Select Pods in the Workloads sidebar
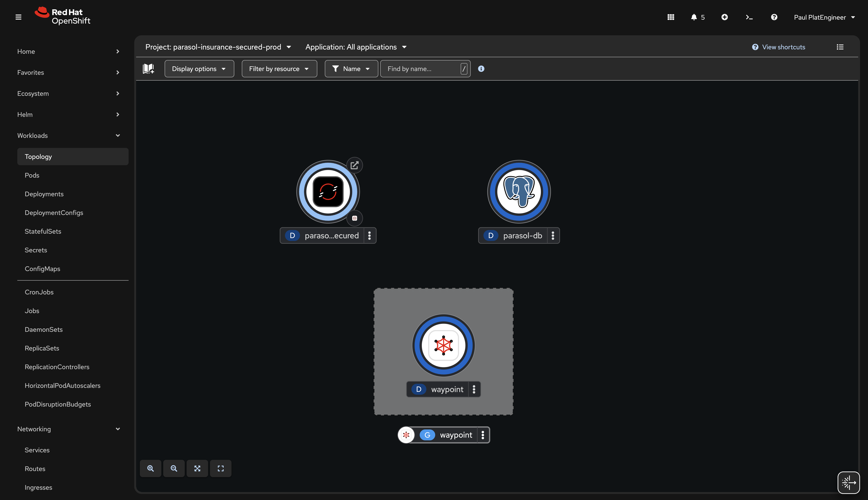 coord(32,175)
